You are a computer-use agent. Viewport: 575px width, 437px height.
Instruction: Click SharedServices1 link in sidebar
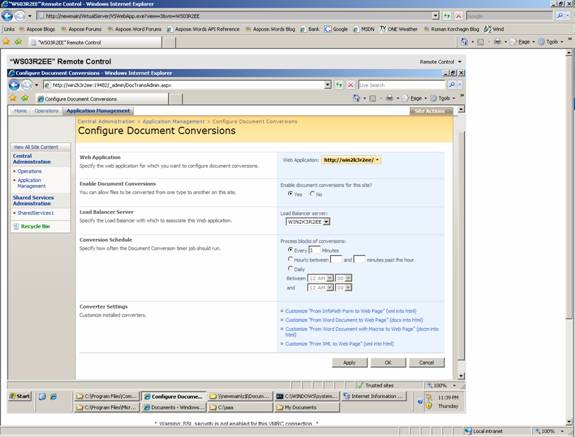[x=36, y=213]
